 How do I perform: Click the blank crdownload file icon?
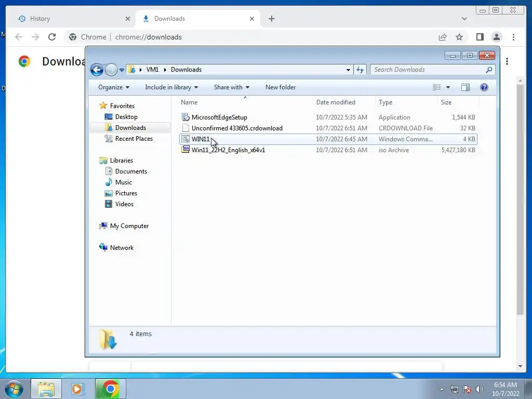[185, 128]
